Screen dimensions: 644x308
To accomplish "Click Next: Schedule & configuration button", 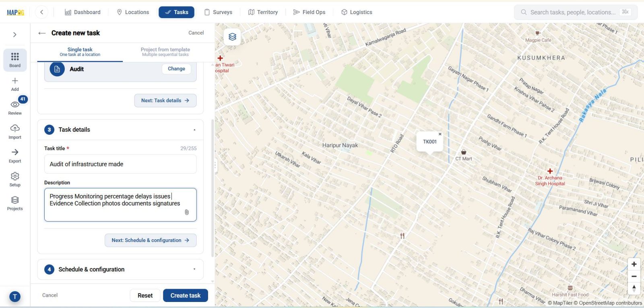I will click(151, 240).
